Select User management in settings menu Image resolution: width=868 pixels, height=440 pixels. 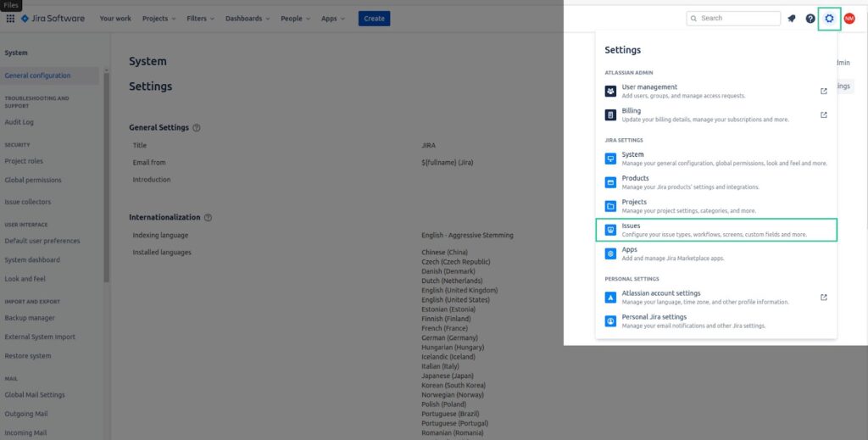716,92
